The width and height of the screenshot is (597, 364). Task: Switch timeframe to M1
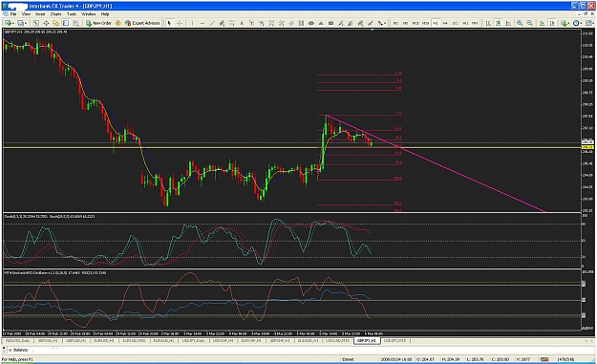(395, 23)
